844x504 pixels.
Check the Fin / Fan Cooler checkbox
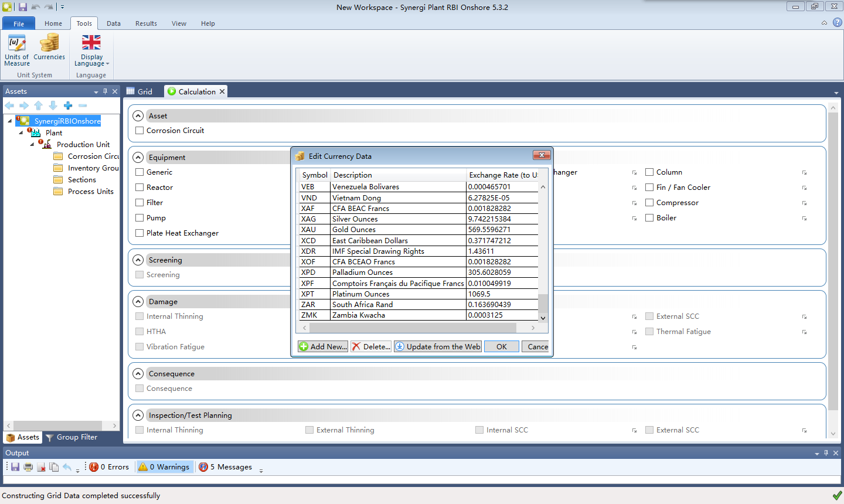pos(649,188)
